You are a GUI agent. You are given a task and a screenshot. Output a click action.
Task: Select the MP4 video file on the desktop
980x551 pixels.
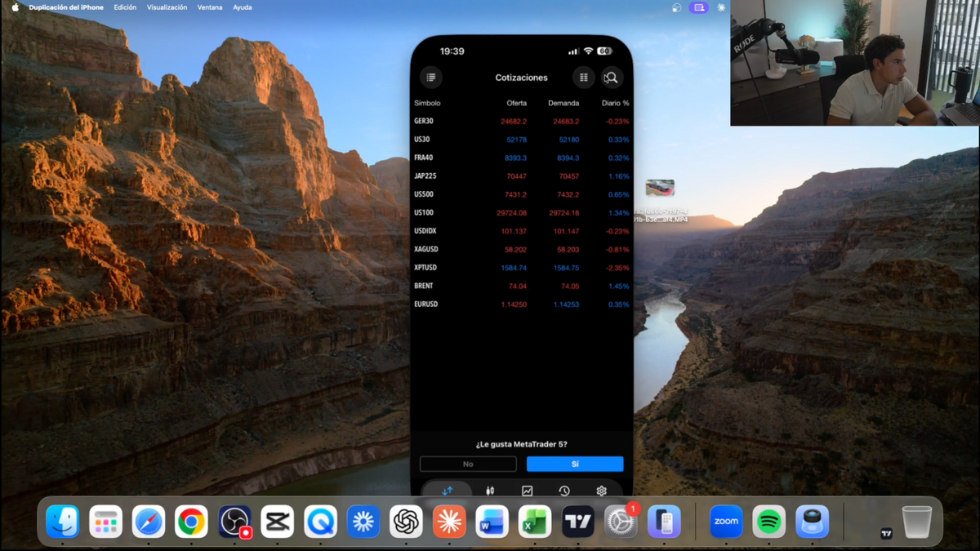pyautogui.click(x=660, y=188)
